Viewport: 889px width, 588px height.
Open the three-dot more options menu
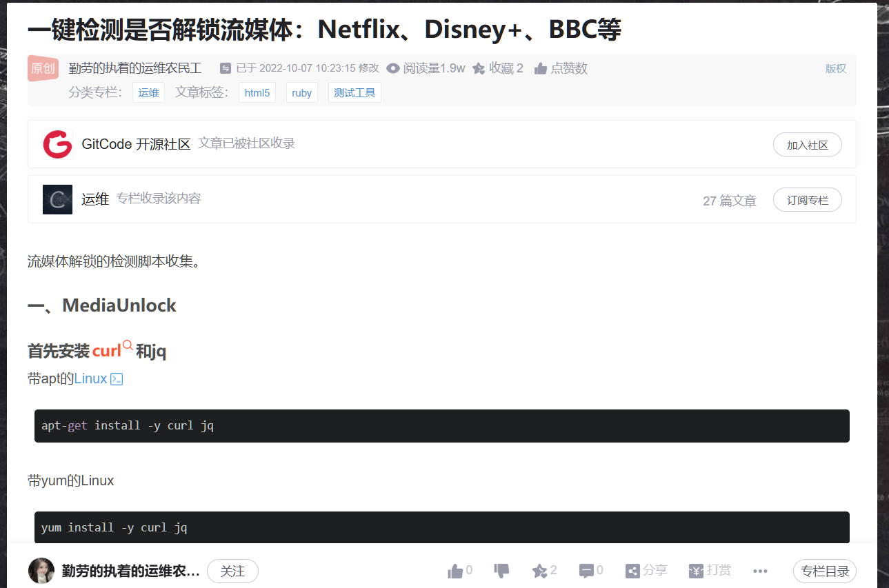[x=761, y=571]
